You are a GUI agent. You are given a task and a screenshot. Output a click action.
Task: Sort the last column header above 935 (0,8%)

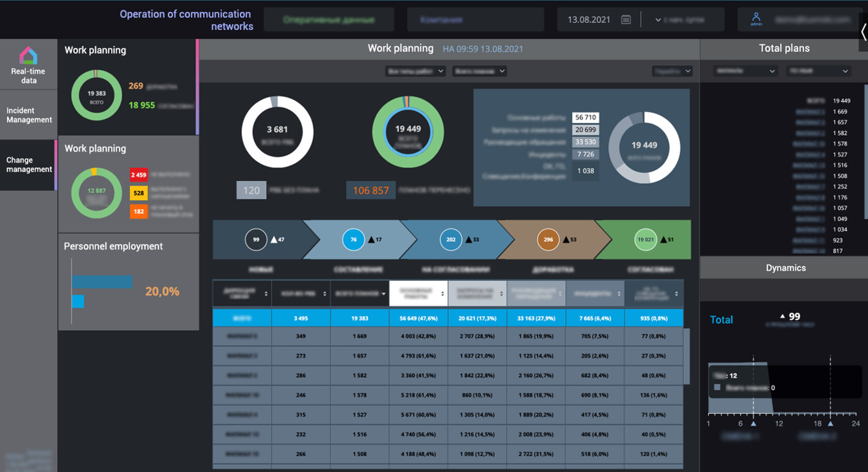[x=676, y=294]
